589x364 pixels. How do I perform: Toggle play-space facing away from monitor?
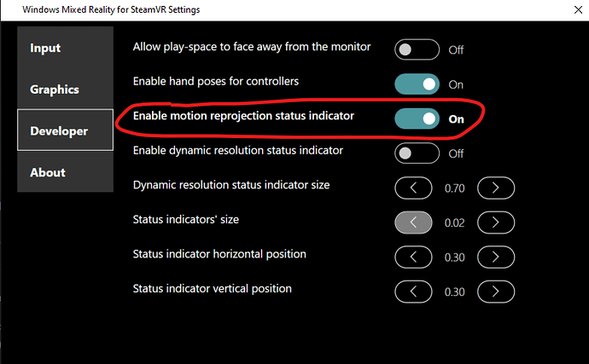coord(417,49)
